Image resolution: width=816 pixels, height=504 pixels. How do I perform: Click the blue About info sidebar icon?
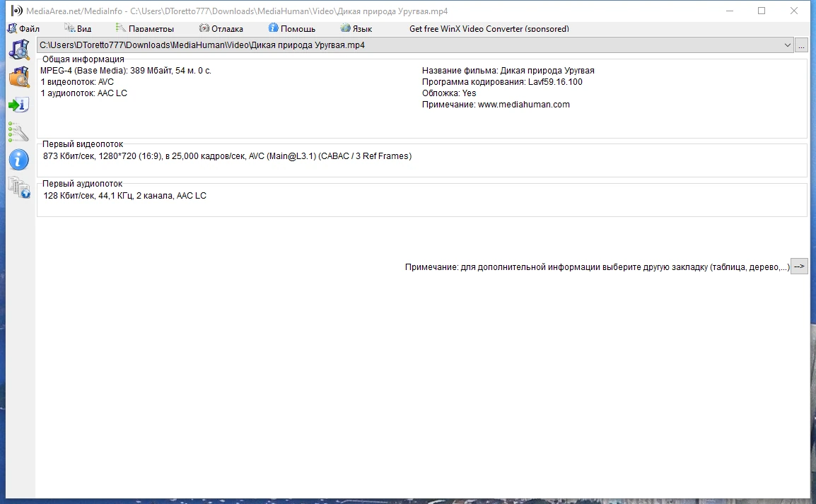pos(18,160)
